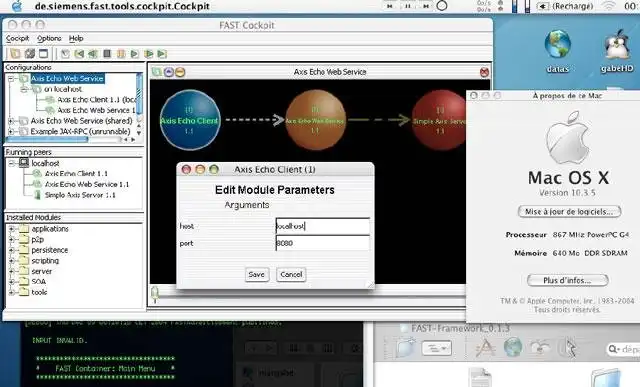Open the Help menu
This screenshot has width=640, height=387.
[x=76, y=38]
